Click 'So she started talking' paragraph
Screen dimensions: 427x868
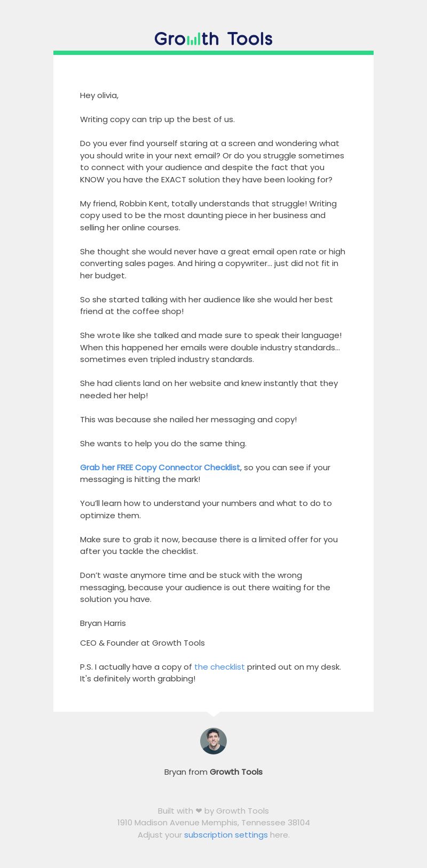click(207, 306)
